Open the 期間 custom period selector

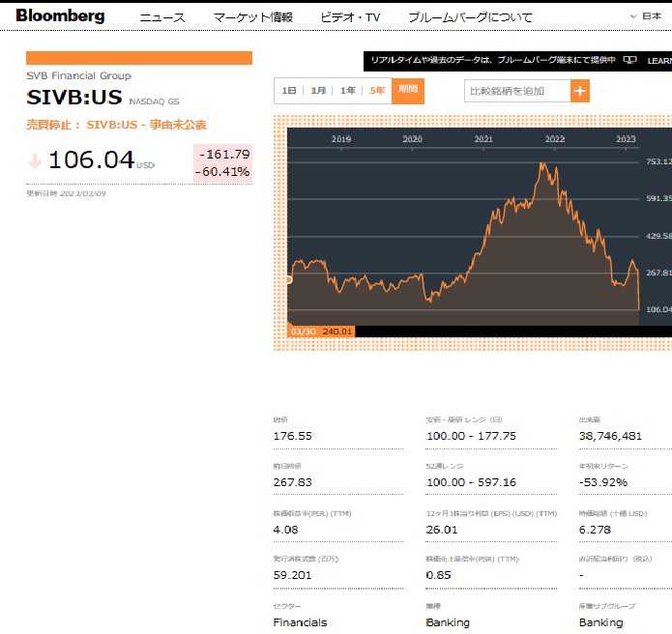tap(408, 91)
